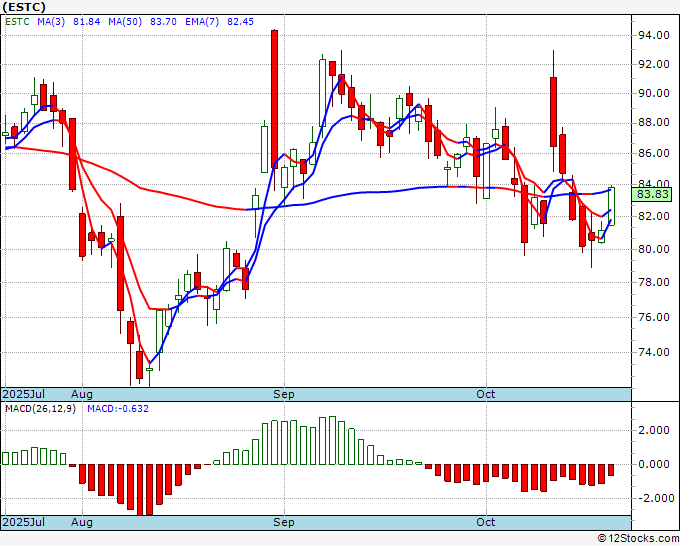Select the MA(3) legend label
The height and width of the screenshot is (546, 680).
pos(51,22)
